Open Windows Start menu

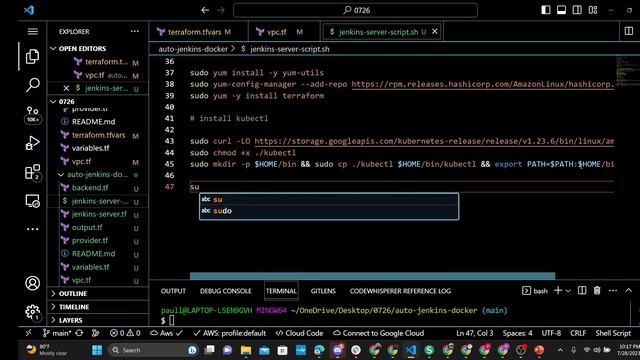[x=97, y=350]
